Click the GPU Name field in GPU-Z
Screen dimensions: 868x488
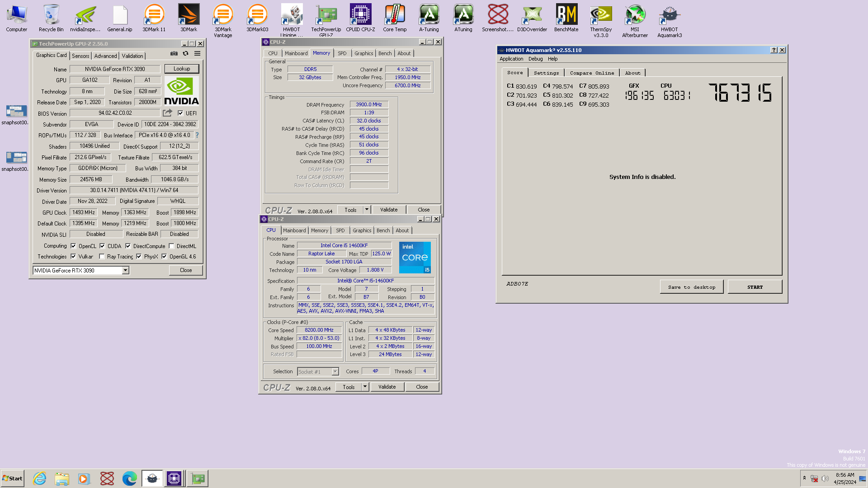115,69
